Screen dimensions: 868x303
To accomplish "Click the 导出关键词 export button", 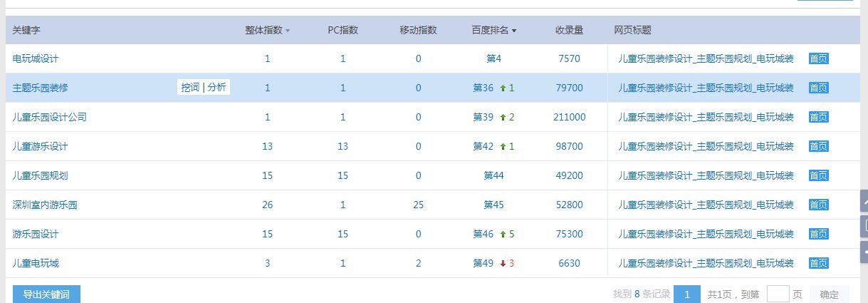I will 46,294.
